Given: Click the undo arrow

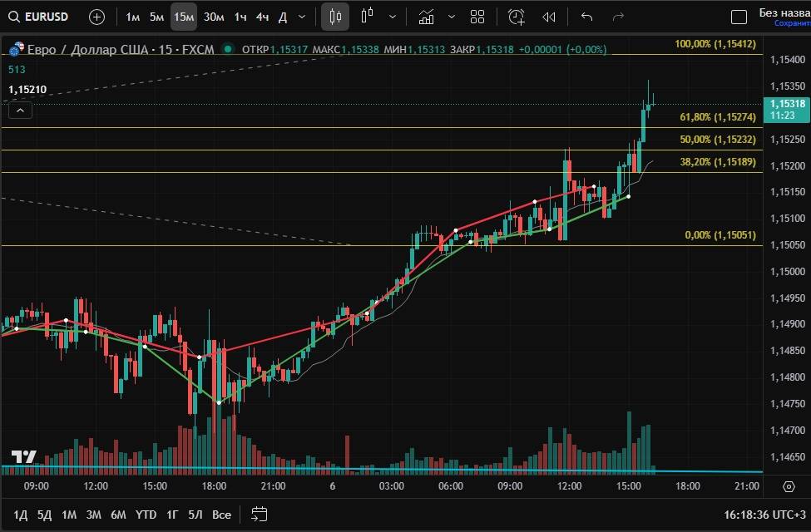Looking at the screenshot, I should 586,17.
